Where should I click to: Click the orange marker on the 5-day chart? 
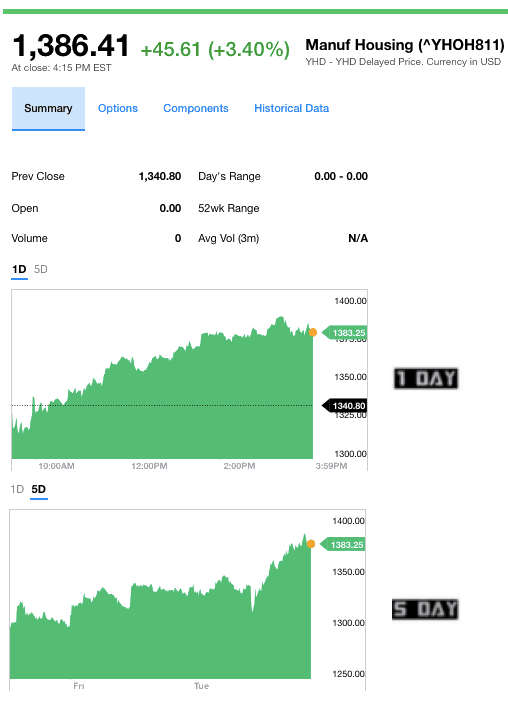tap(311, 544)
